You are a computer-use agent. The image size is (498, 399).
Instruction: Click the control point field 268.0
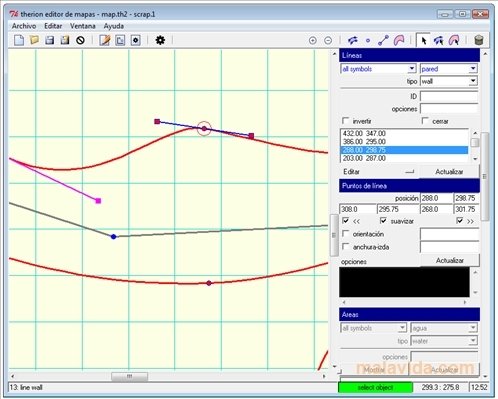point(436,209)
